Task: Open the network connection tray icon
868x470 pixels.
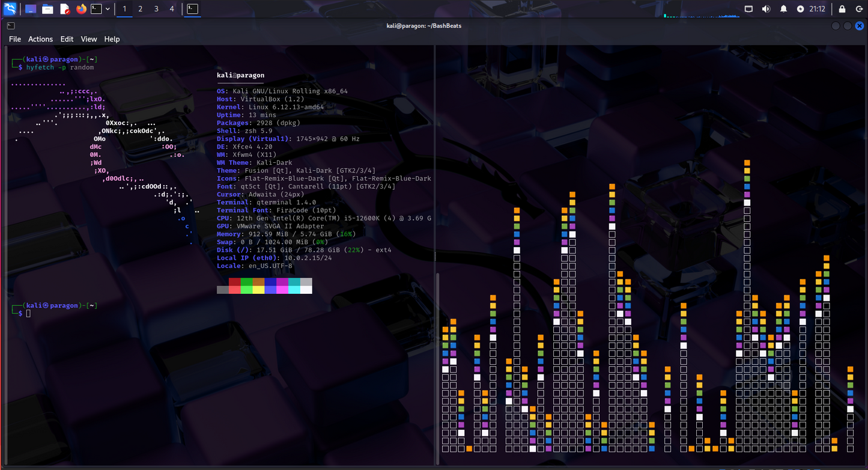Action: coord(748,9)
